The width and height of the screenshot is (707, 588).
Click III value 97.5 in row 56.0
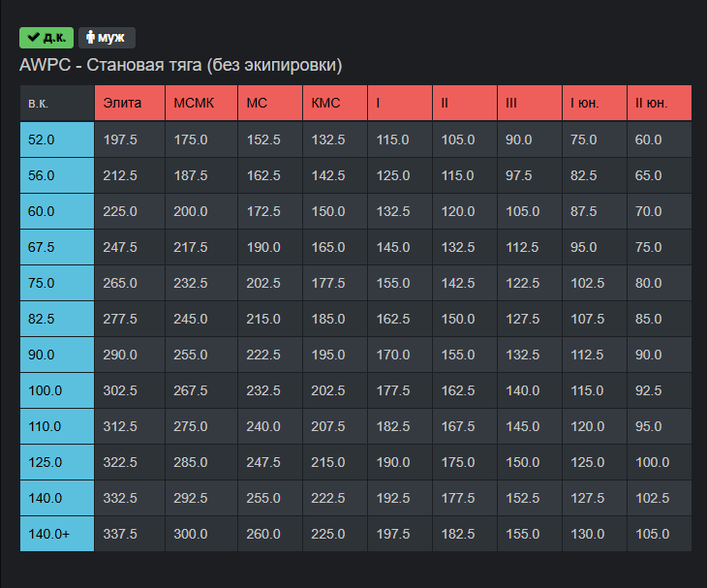530,175
